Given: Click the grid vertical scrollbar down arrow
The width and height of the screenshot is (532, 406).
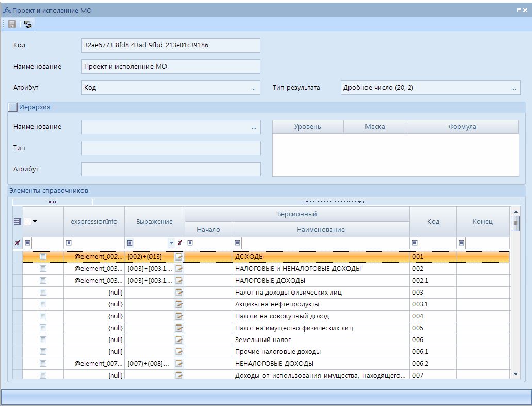Looking at the screenshot, I should (x=516, y=373).
